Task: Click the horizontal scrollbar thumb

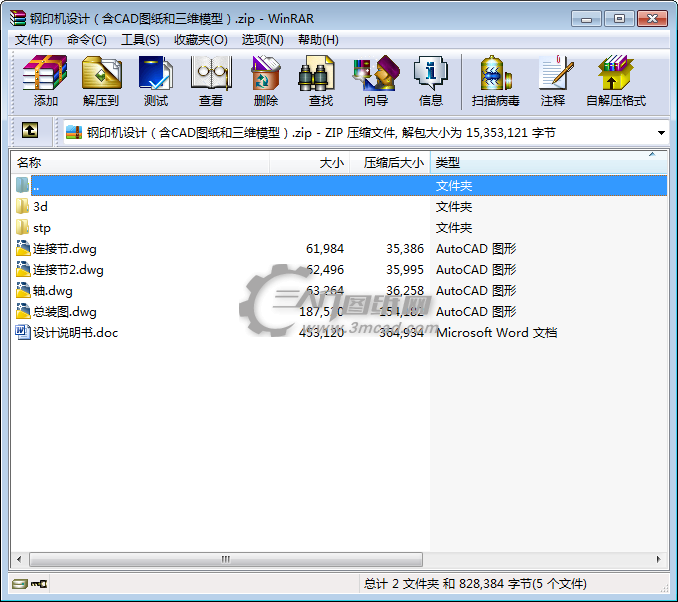Action: point(226,559)
